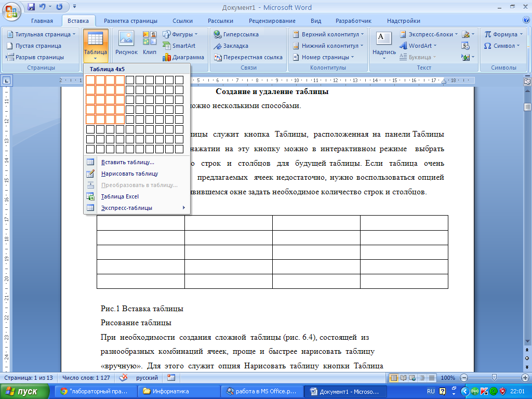Add a Закладка bookmark
532x399 pixels.
(x=231, y=46)
